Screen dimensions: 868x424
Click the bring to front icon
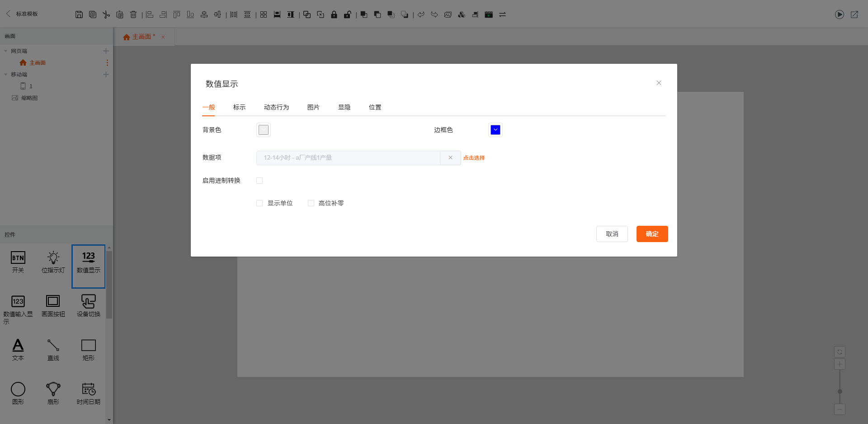[364, 14]
